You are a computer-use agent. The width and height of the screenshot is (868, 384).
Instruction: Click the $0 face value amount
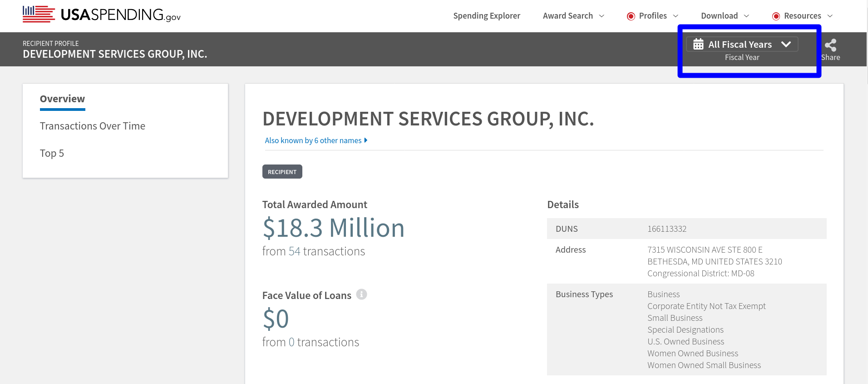276,319
